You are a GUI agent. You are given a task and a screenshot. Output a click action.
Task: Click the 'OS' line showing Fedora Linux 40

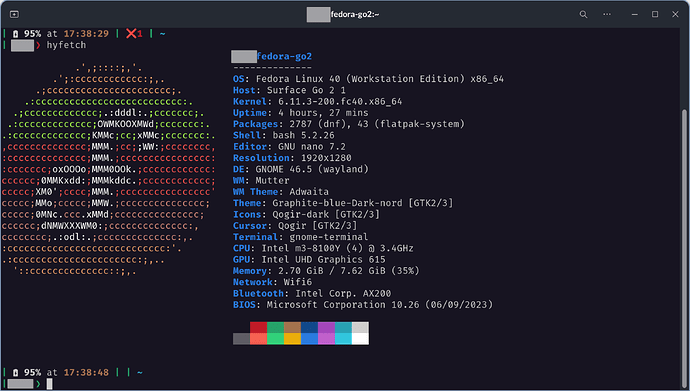click(368, 79)
